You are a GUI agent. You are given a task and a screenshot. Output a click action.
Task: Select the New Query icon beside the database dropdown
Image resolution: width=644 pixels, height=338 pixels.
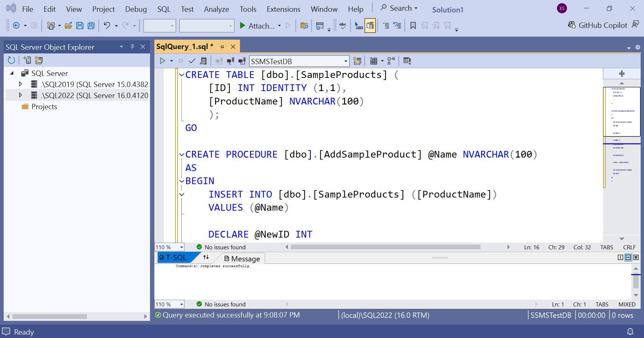pos(357,61)
